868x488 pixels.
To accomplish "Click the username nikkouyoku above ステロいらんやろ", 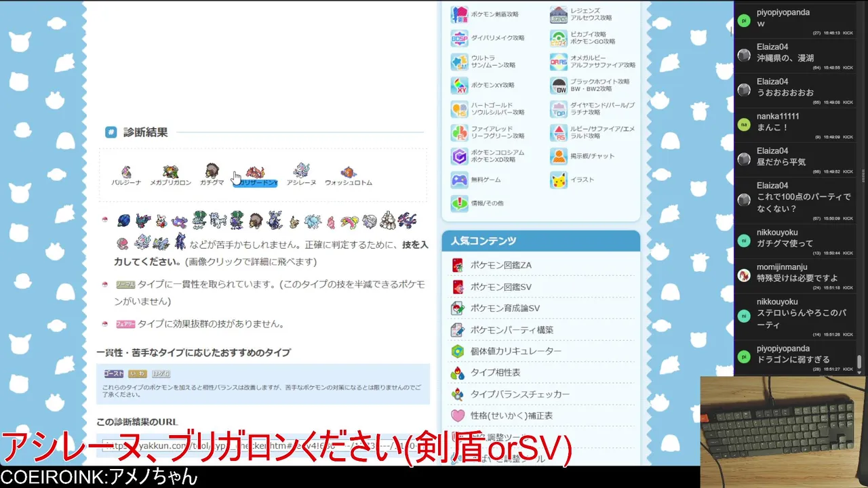I will point(777,302).
